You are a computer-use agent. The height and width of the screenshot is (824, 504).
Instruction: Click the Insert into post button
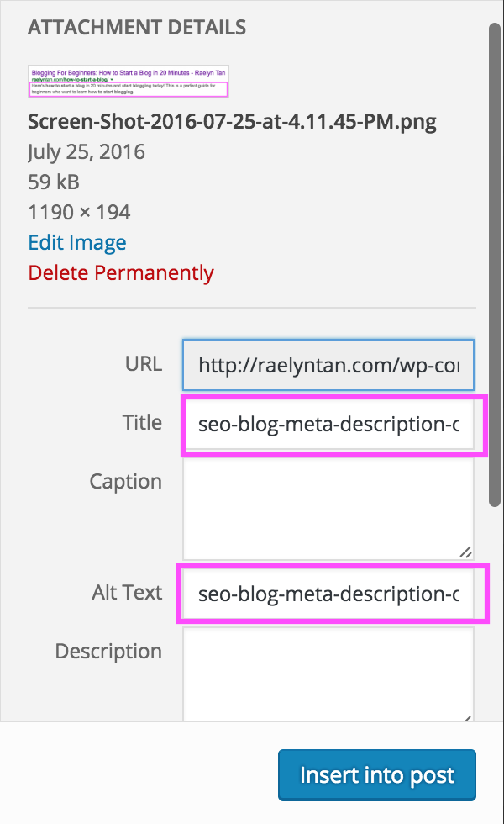[x=377, y=775]
